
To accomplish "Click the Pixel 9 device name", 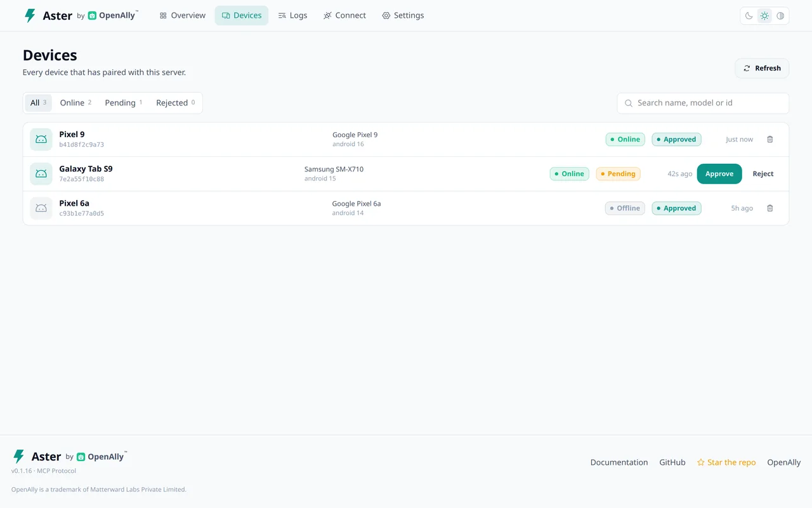I will click(x=72, y=135).
